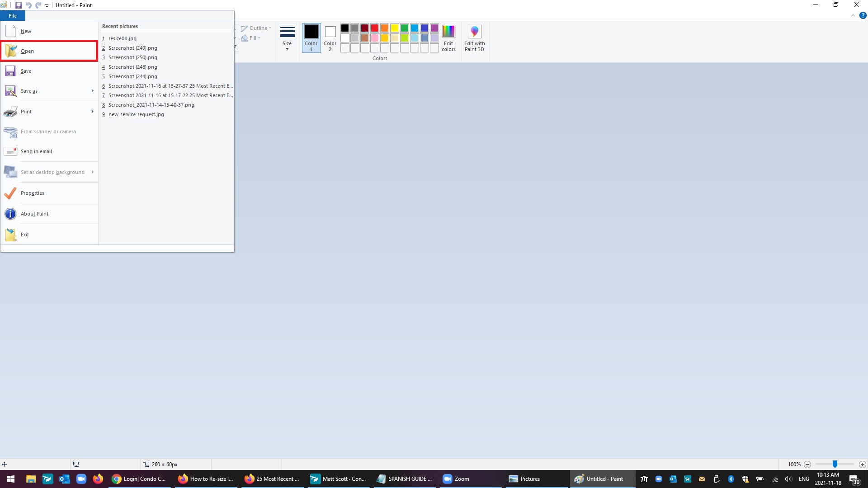Open recent Screenshot_2021-11-14-15-40-37.png
The image size is (868, 488).
(x=167, y=105)
